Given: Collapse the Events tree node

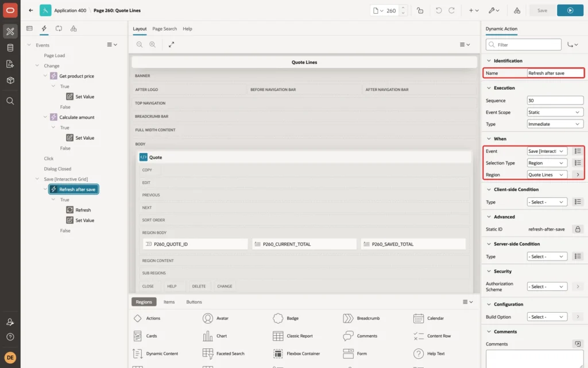Looking at the screenshot, I should pyautogui.click(x=29, y=45).
